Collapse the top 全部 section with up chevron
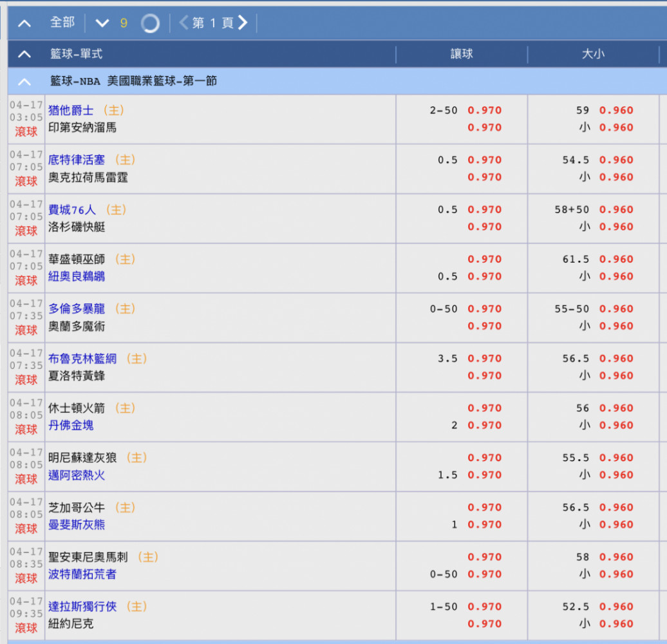 point(24,23)
